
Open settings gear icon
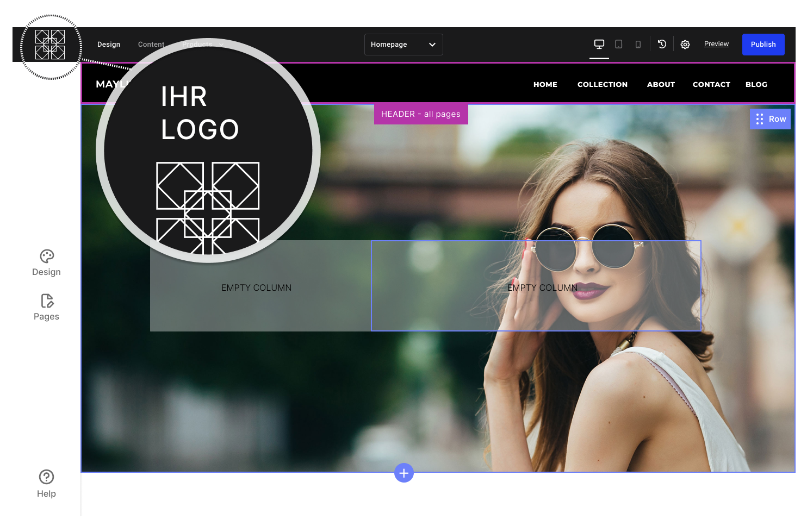click(x=685, y=45)
